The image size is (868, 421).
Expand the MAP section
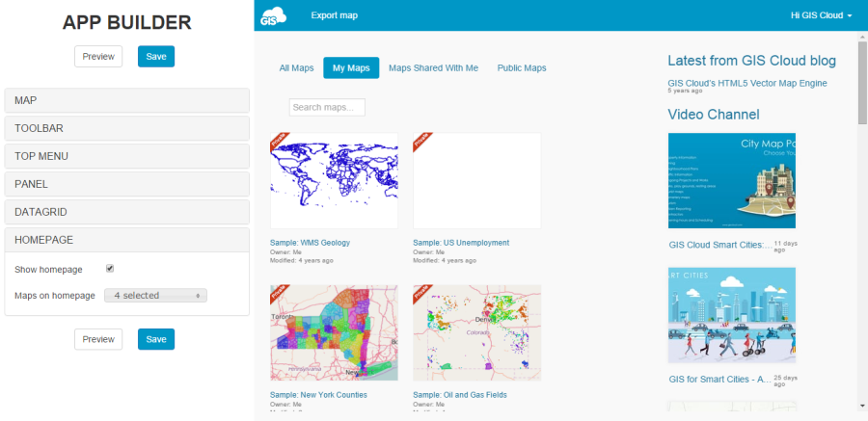[x=126, y=100]
